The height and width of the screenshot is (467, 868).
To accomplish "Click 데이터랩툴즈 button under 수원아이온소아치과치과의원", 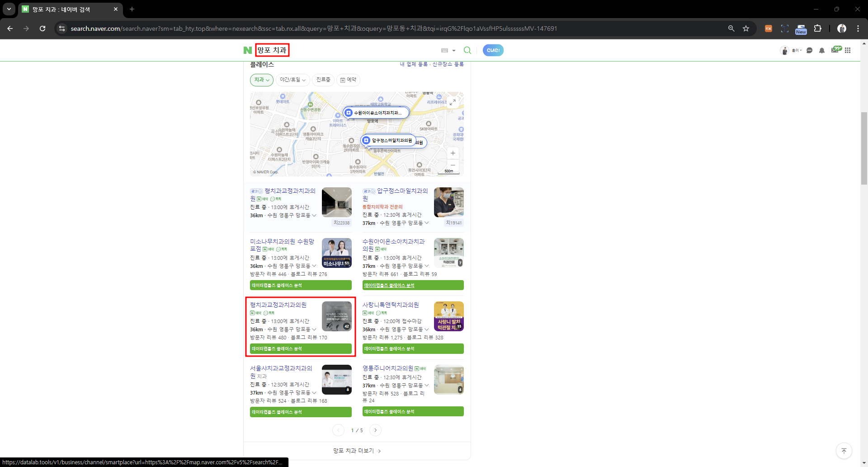I will 413,286.
